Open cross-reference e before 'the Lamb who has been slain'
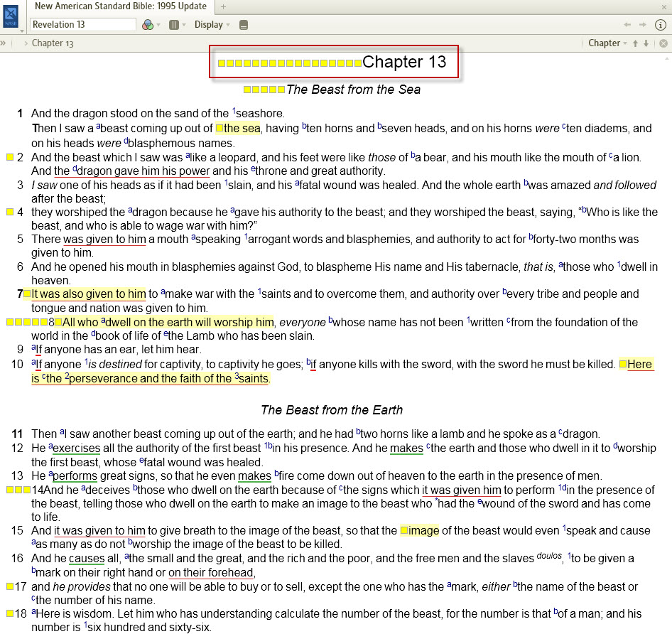Viewport: 672px width, 634px height. click(x=166, y=333)
